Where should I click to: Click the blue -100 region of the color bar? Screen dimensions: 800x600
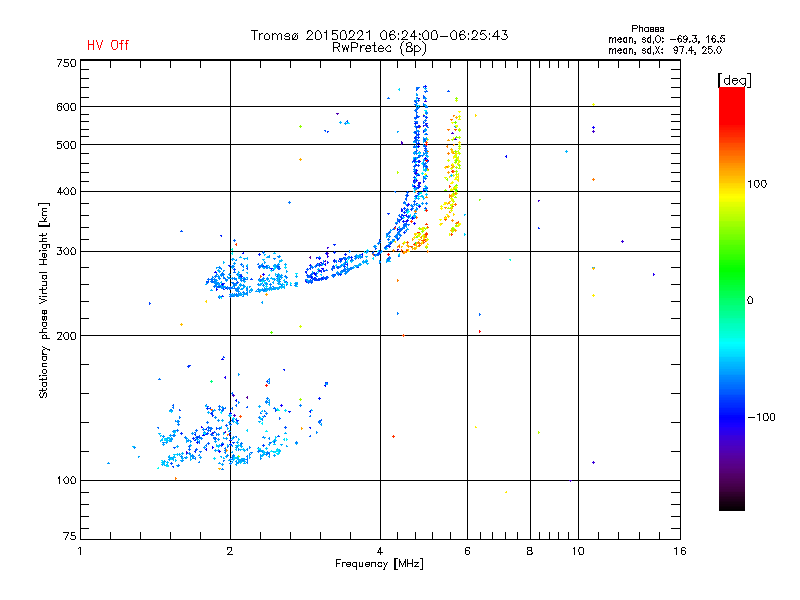click(x=732, y=417)
